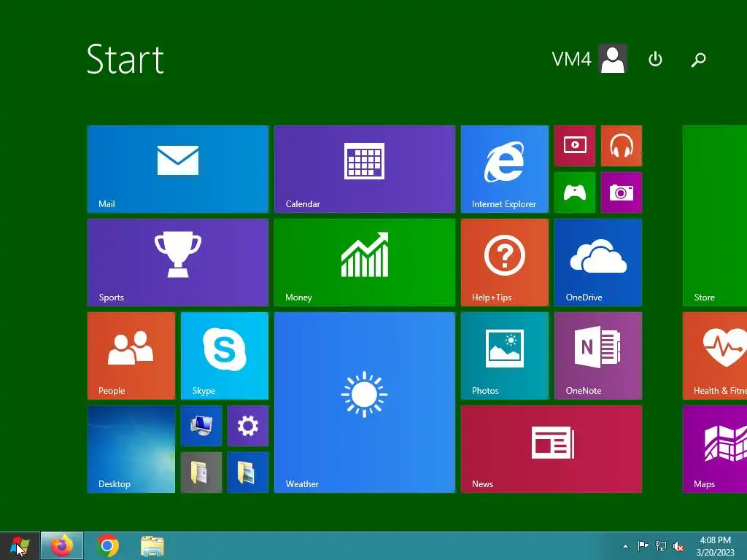
Task: Open the Camera tile
Action: 622,192
